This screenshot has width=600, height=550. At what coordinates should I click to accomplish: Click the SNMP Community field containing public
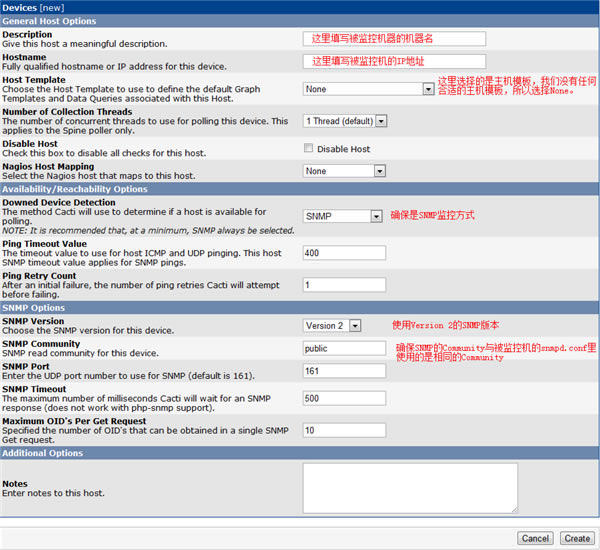(344, 348)
